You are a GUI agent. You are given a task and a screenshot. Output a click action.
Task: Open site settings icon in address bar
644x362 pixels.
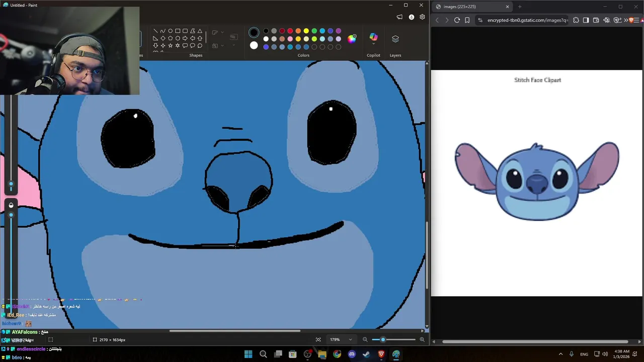(480, 20)
